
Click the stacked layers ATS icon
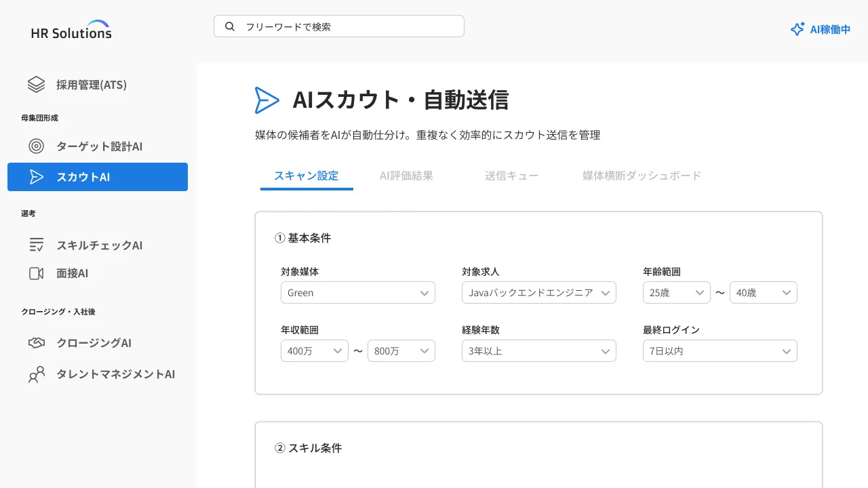[36, 85]
